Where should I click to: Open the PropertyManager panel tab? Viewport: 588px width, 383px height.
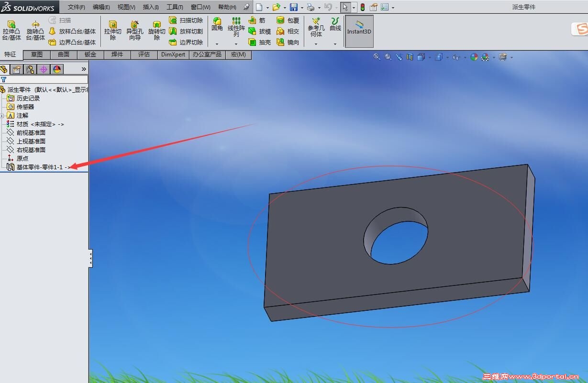tap(17, 69)
